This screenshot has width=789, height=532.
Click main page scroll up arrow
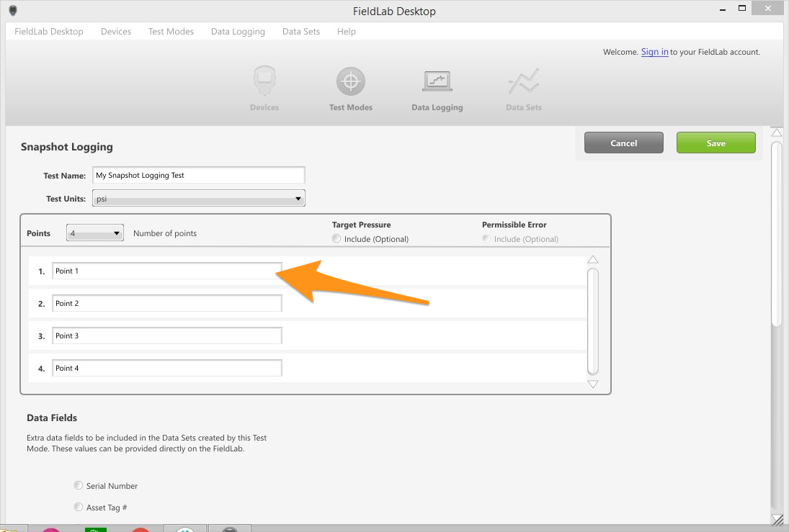777,132
